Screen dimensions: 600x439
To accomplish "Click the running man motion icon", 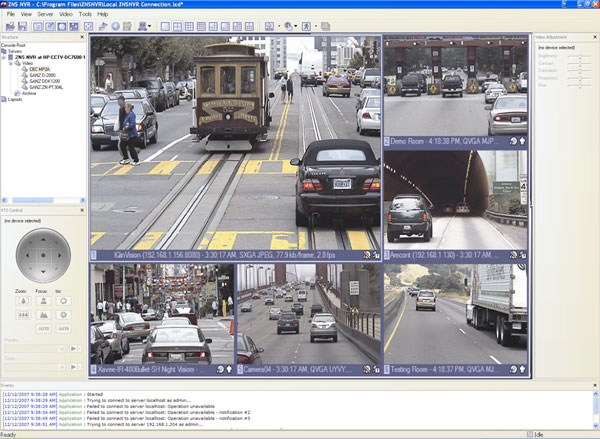I will point(306,26).
